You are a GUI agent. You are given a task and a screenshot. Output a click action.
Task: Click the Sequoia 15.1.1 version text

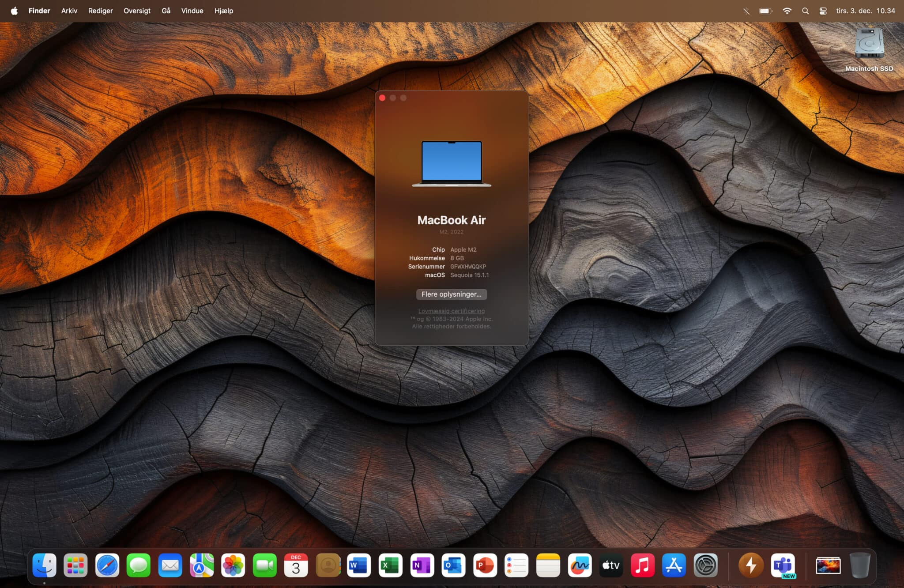[470, 275]
